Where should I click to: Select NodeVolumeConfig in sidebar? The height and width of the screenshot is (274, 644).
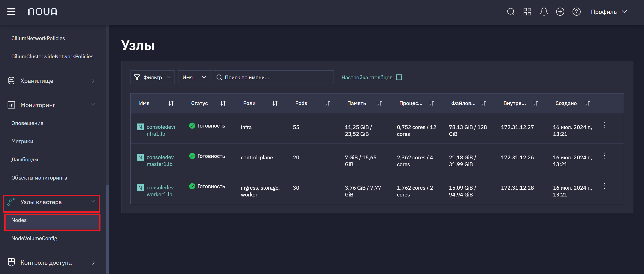pyautogui.click(x=34, y=238)
